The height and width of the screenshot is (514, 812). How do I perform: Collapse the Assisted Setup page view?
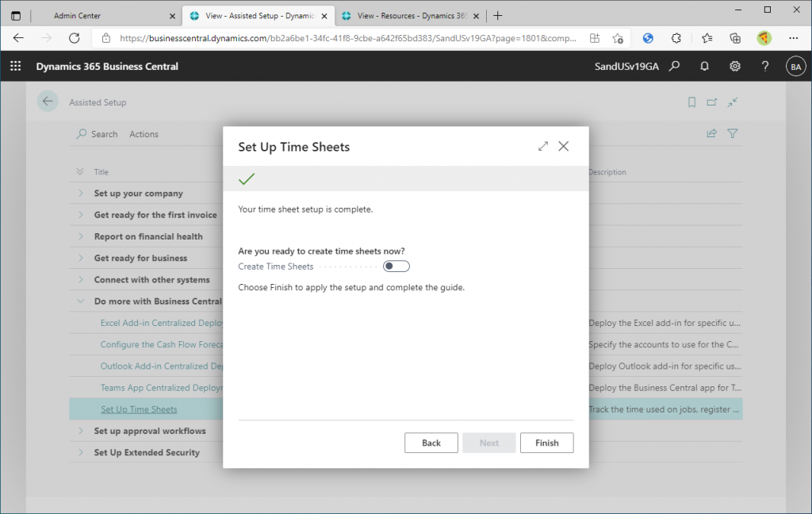point(732,102)
